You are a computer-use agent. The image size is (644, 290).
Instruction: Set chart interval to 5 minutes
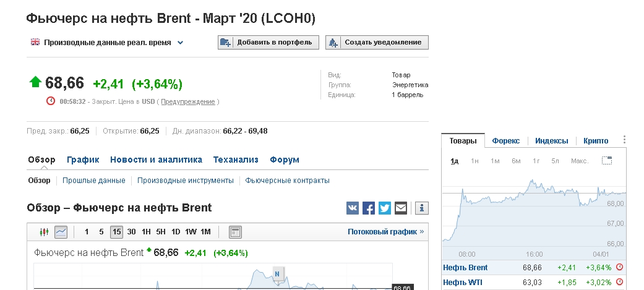101,232
